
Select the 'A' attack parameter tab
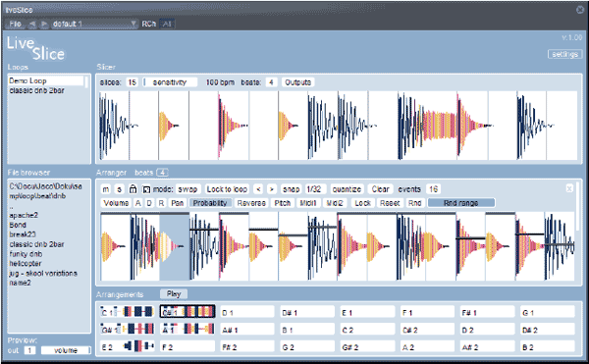(137, 203)
